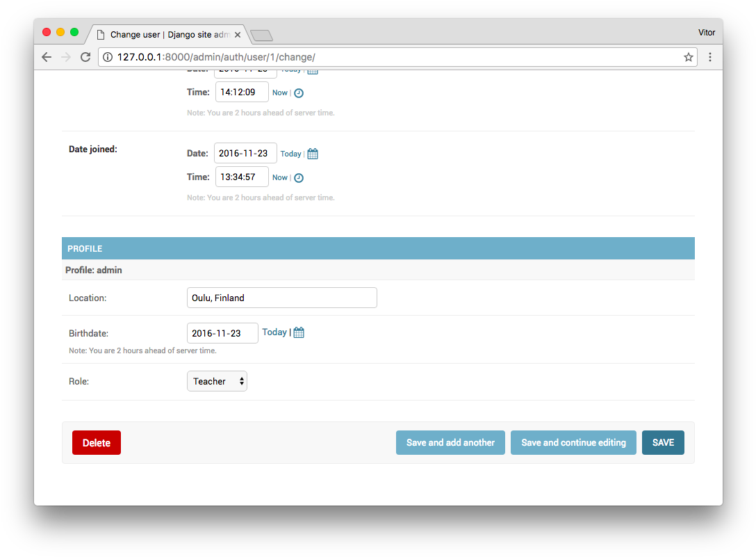The width and height of the screenshot is (756, 557).
Task: Open the Chrome three-dot menu
Action: (710, 57)
